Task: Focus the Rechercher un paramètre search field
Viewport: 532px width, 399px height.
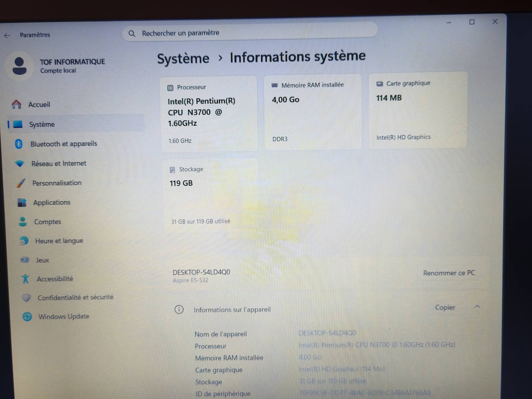Action: (x=250, y=32)
